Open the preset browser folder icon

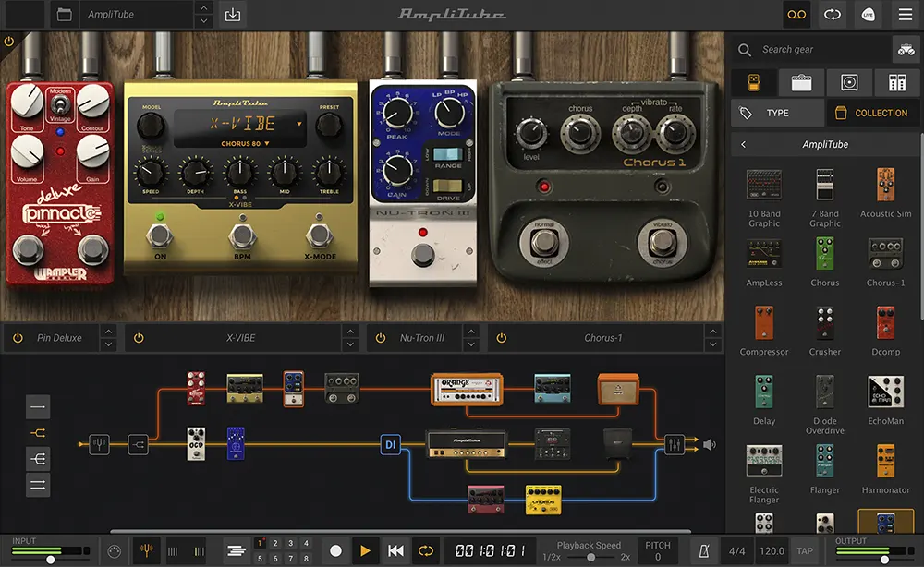click(65, 15)
